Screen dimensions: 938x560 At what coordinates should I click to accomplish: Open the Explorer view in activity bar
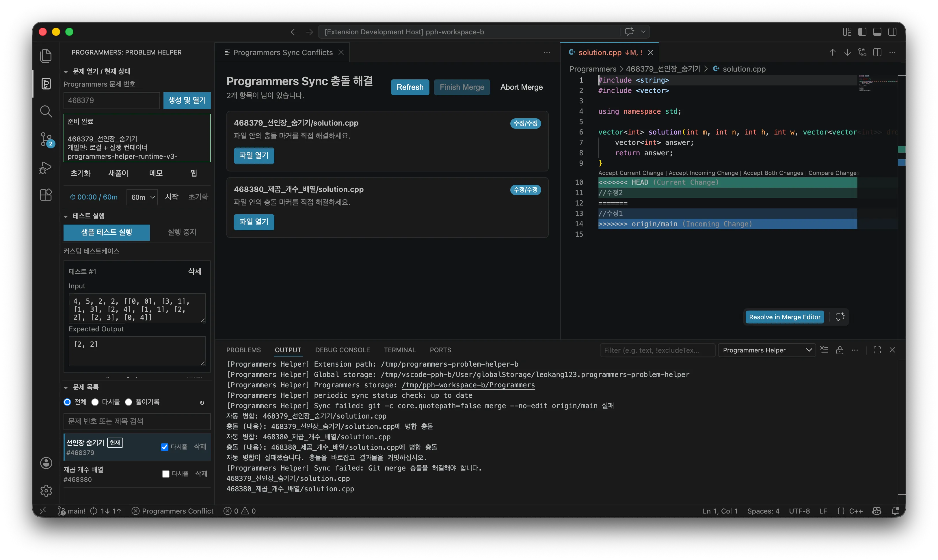pos(46,56)
